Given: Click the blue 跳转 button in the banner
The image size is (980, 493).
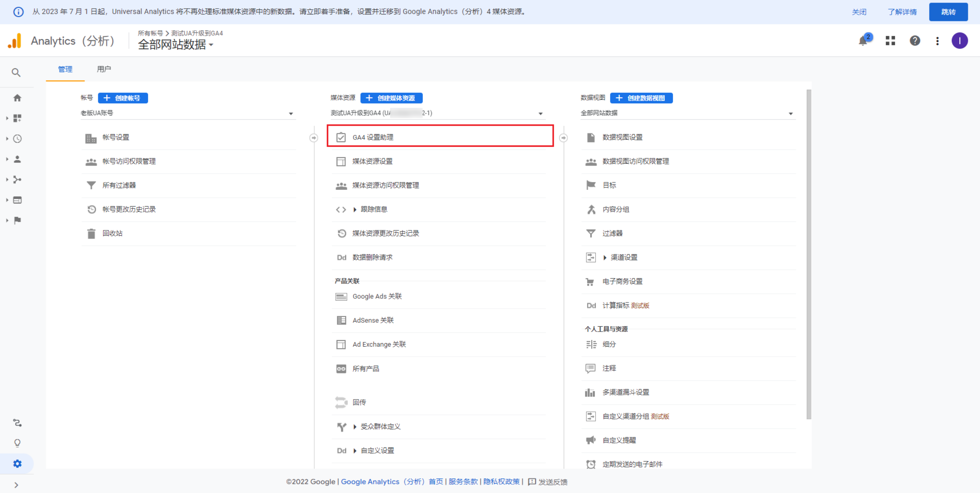Looking at the screenshot, I should 948,12.
